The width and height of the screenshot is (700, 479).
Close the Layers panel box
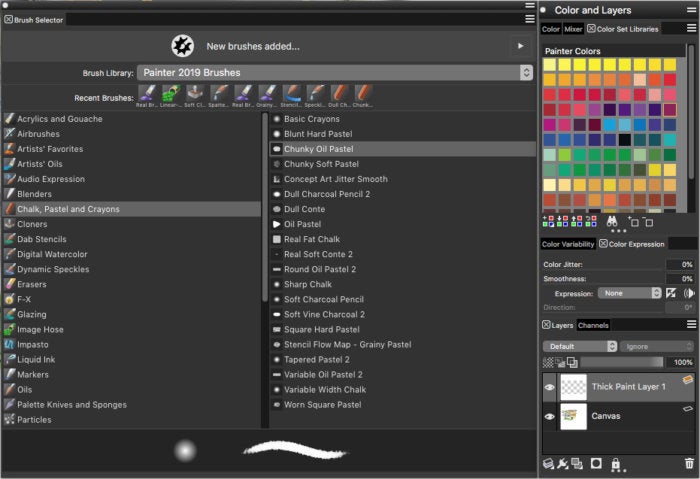pos(546,325)
